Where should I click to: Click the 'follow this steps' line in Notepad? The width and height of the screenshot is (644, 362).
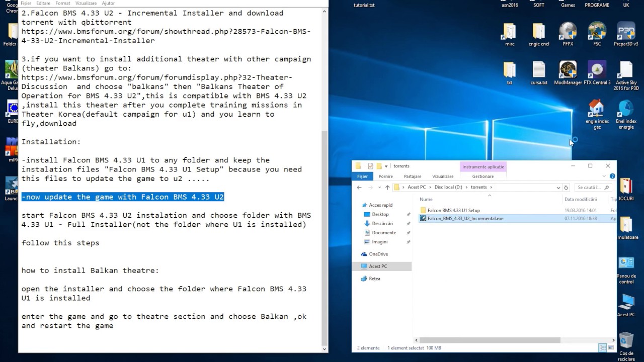[x=60, y=243]
